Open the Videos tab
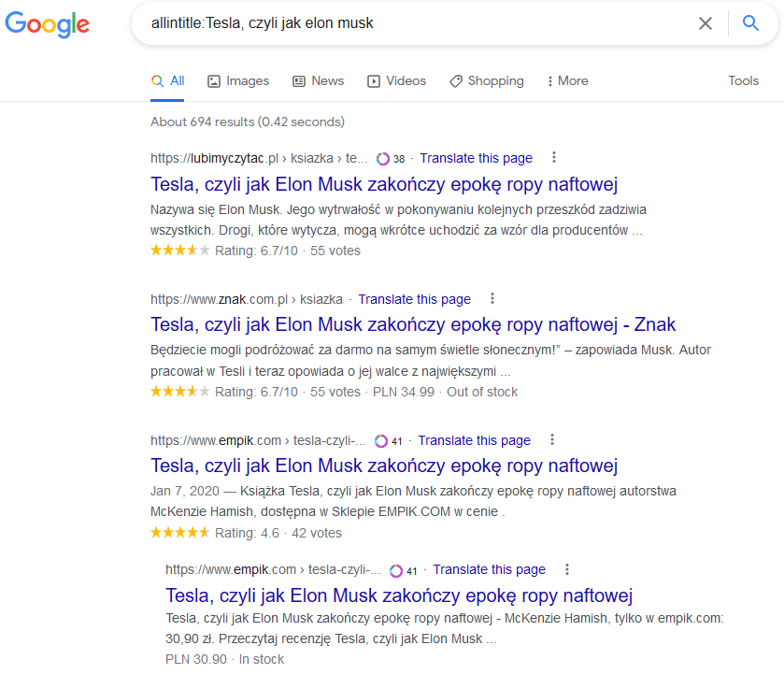This screenshot has height=674, width=784. tap(396, 81)
